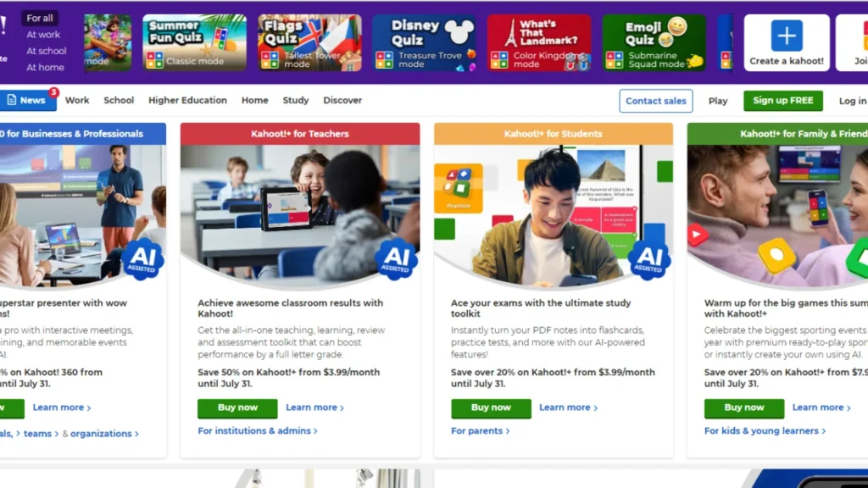868x488 pixels.
Task: Select the 'For all' filter option
Action: (x=40, y=19)
